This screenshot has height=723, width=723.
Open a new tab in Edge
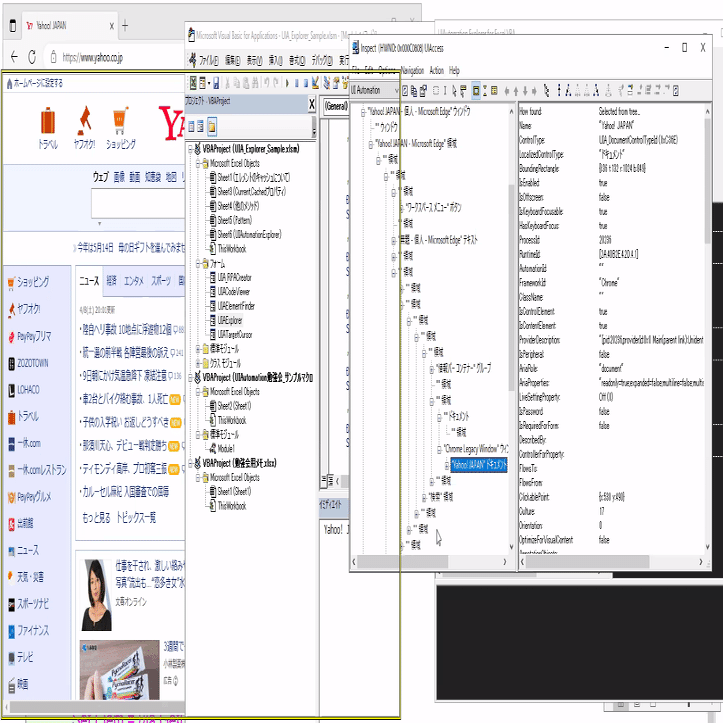tap(125, 26)
